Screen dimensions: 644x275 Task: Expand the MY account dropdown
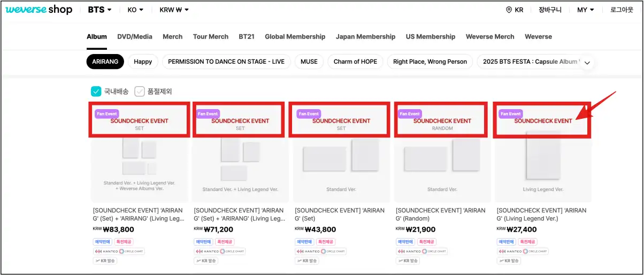point(586,10)
